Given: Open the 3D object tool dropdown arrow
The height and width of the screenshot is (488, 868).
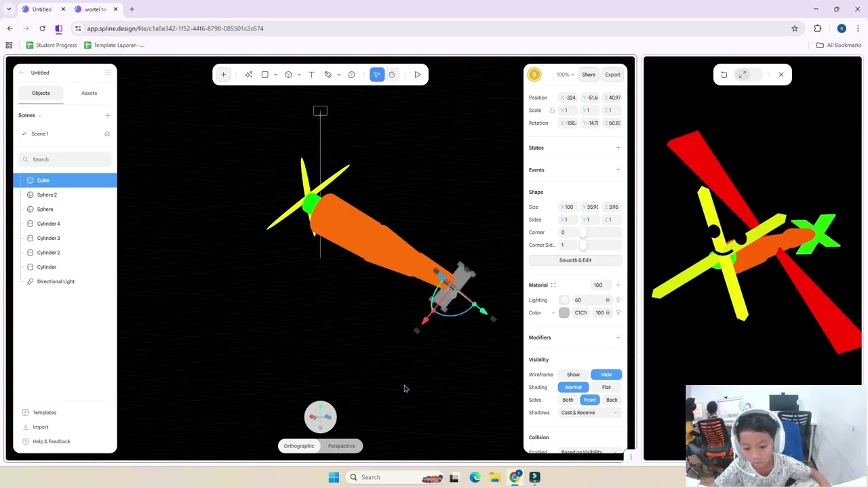Looking at the screenshot, I should pos(298,75).
